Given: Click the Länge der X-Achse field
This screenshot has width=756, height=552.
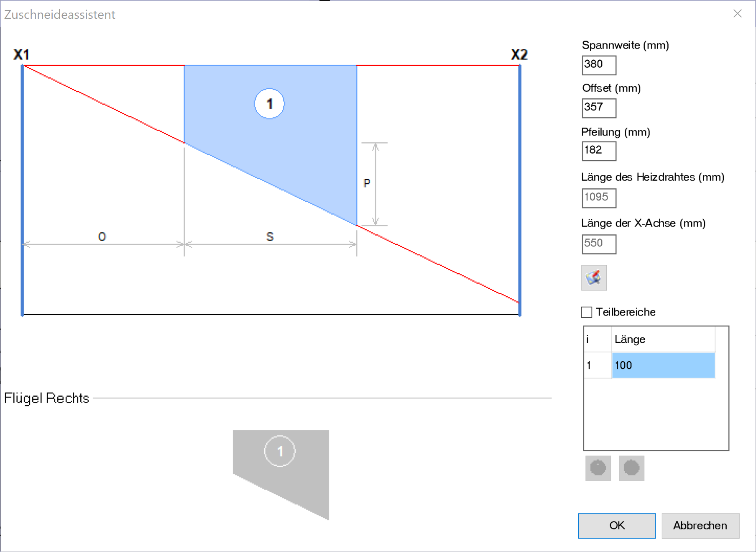Looking at the screenshot, I should click(x=599, y=244).
